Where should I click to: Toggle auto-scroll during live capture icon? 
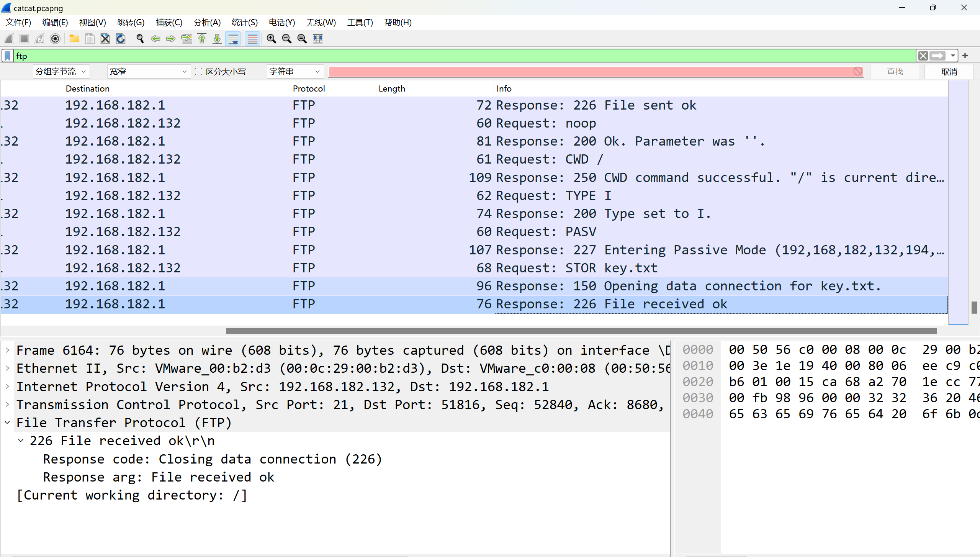(x=233, y=39)
